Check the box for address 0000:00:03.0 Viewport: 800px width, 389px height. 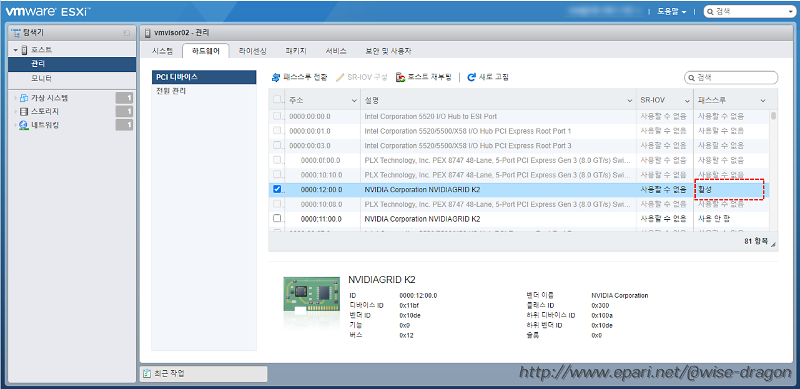277,145
